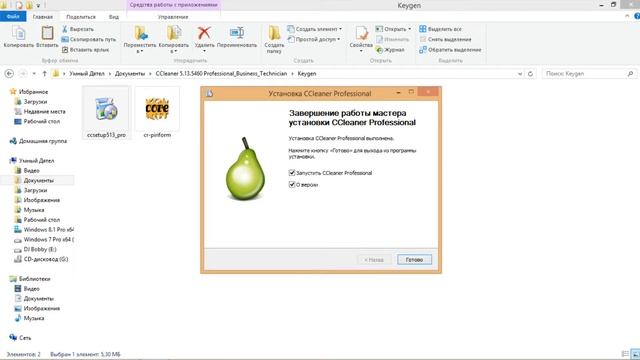Click Документы in the address breadcrumb
Screen dimensions: 640x360
pyautogui.click(x=130, y=73)
